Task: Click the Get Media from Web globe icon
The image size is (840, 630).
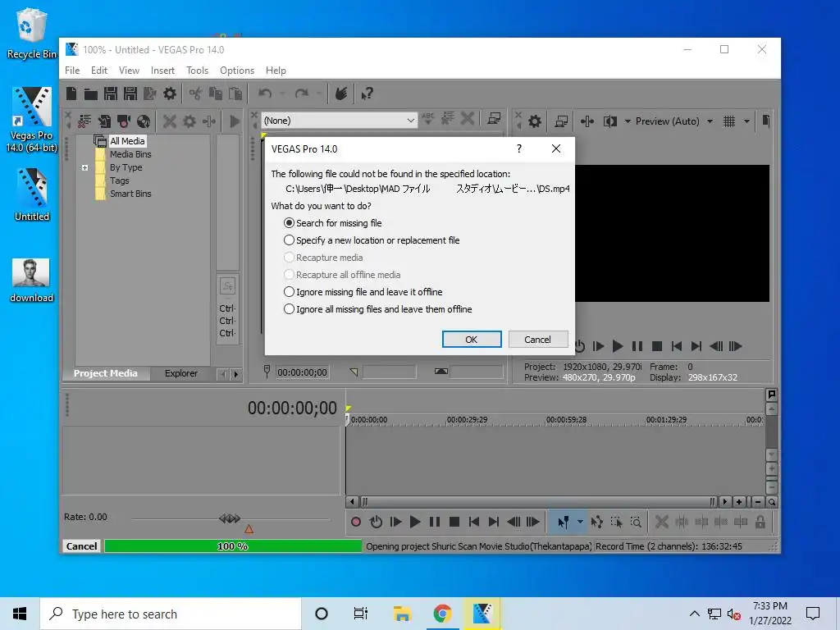Action: [143, 121]
